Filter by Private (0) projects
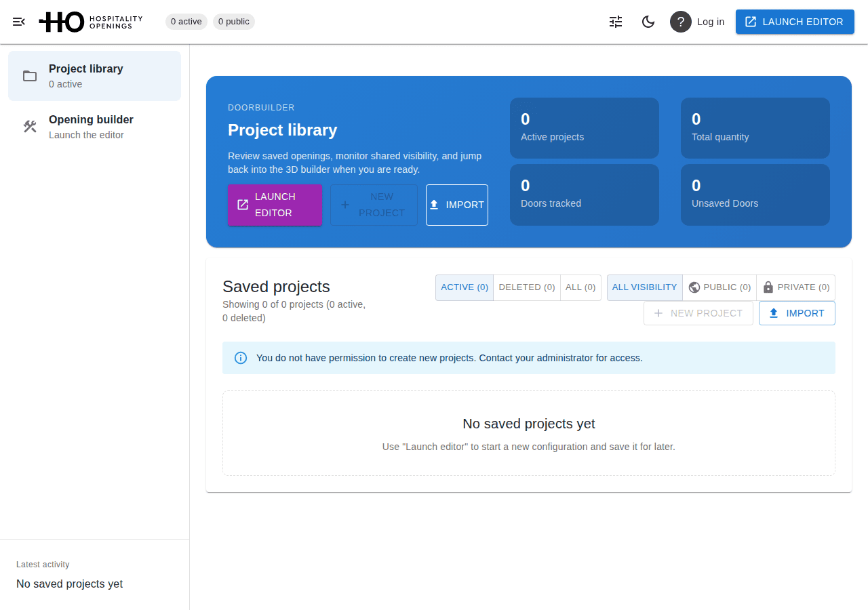 pyautogui.click(x=796, y=287)
